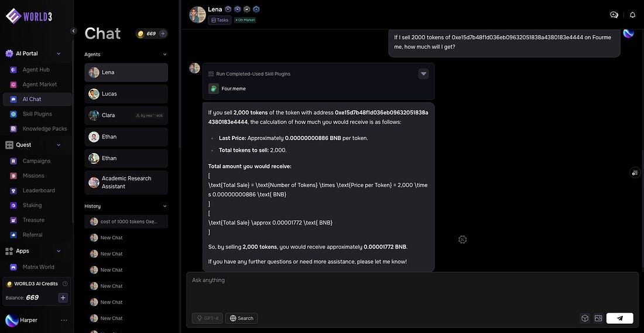Collapse the Four.meme run details
Screen dimensions: 644x333
tap(423, 74)
